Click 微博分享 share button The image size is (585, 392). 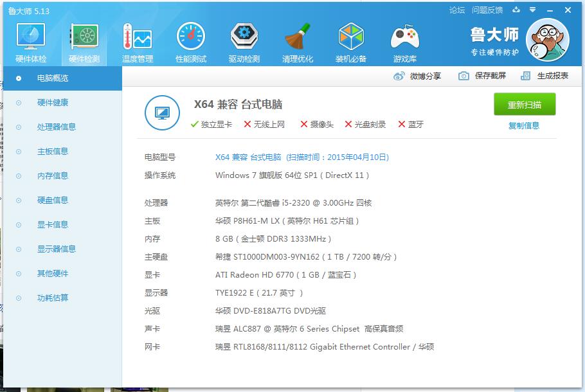click(417, 76)
